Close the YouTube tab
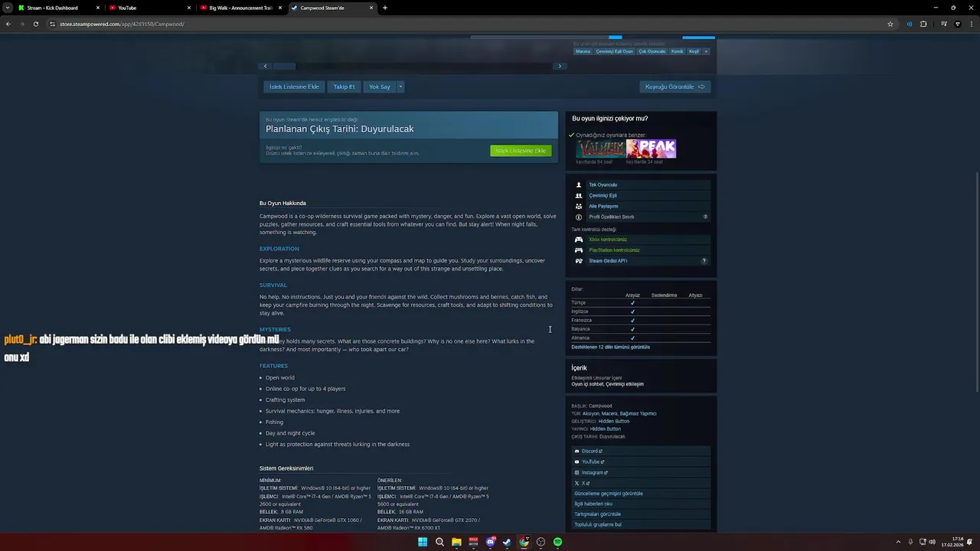 [x=189, y=8]
